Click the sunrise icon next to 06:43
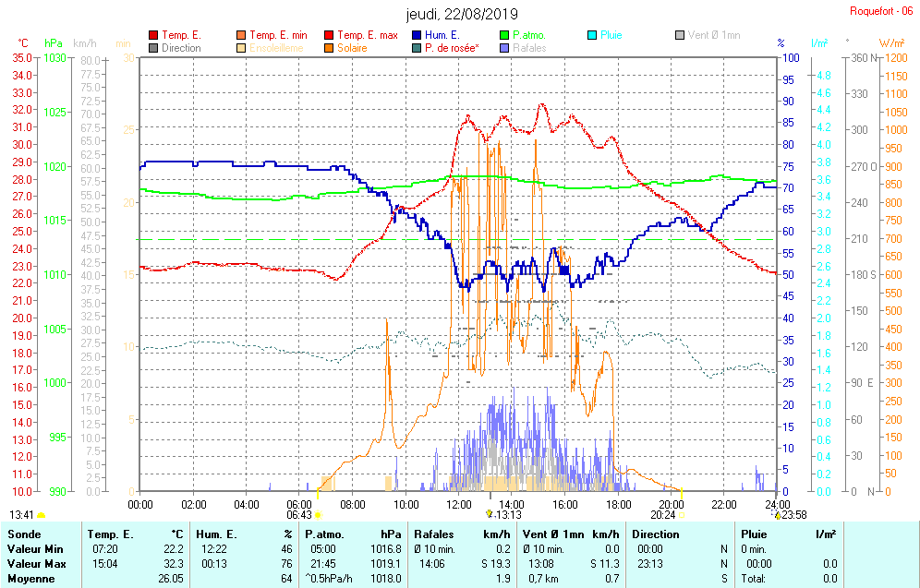Viewport: 920px width, 588px height. click(319, 515)
